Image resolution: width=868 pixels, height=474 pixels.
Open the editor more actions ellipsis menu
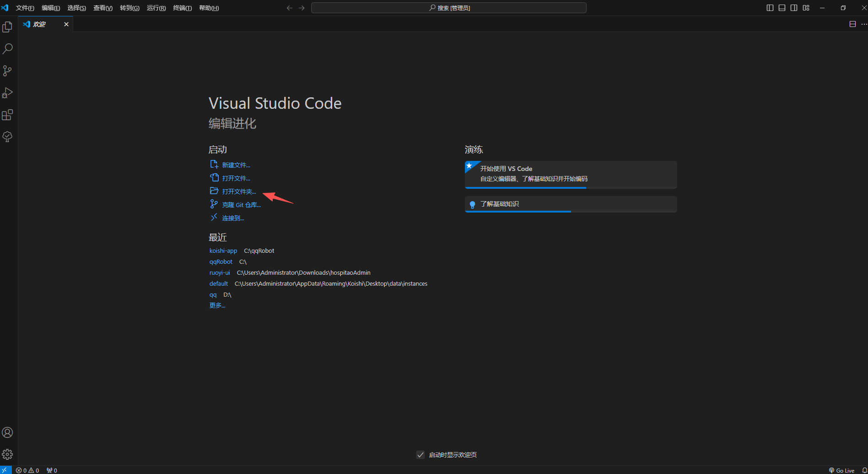(864, 24)
